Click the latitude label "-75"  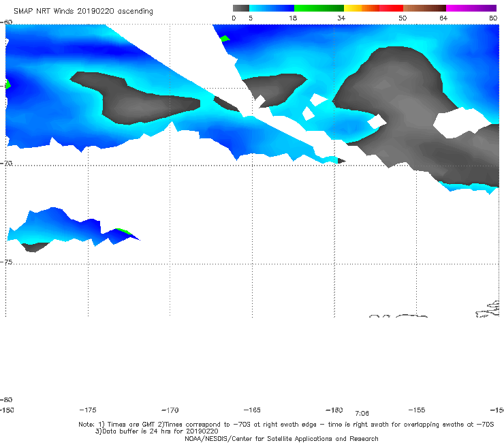6,262
